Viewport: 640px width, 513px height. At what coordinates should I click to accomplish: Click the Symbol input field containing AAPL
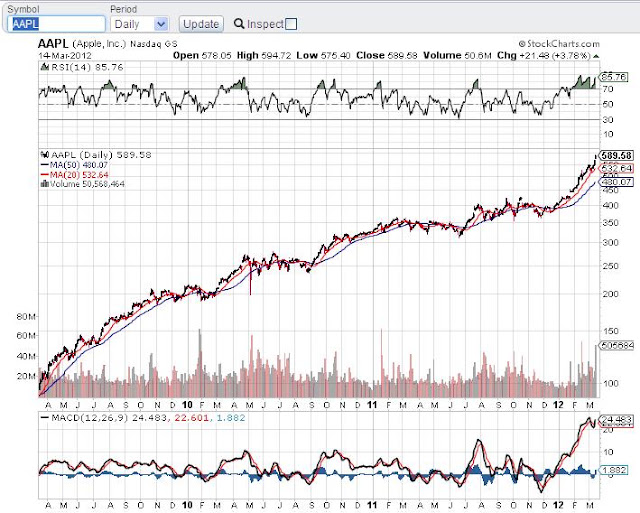pos(56,24)
